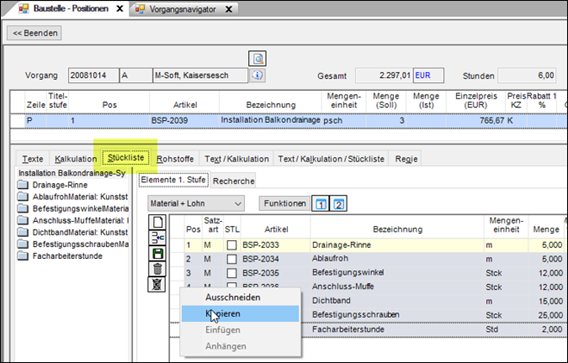Click the Menge value 25,000
568x363 pixels.
coord(547,315)
